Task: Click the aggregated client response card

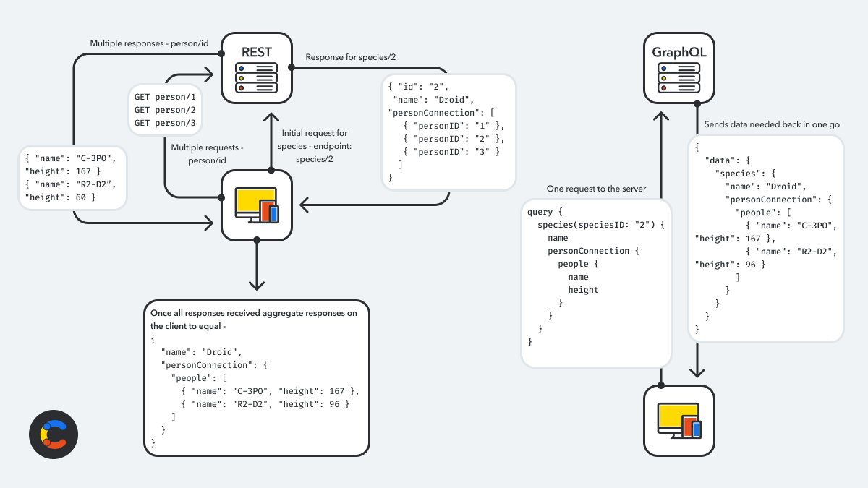Action: tap(257, 376)
